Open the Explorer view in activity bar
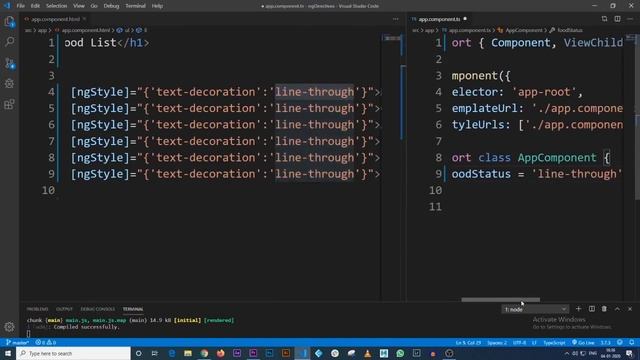 (9, 21)
